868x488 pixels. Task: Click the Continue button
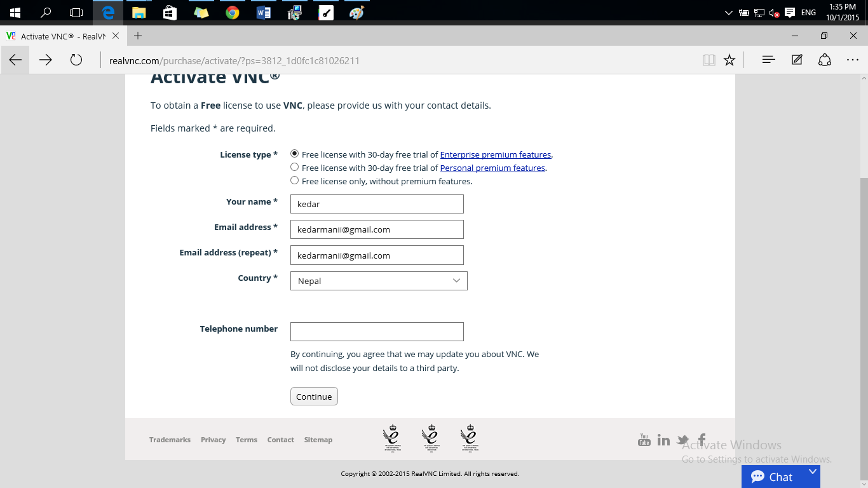pyautogui.click(x=314, y=396)
